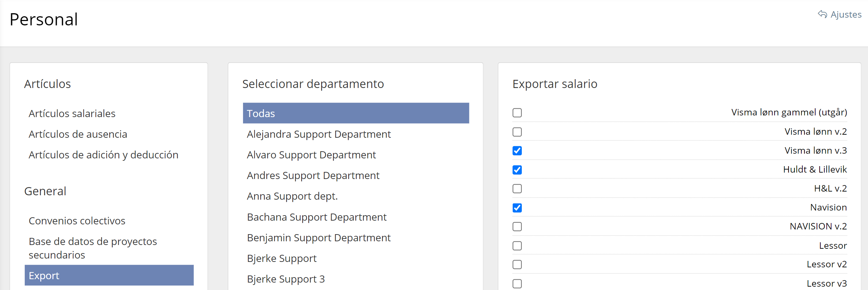Check the Lessor checkbox
Screen dimensions: 868x290
[x=517, y=246]
